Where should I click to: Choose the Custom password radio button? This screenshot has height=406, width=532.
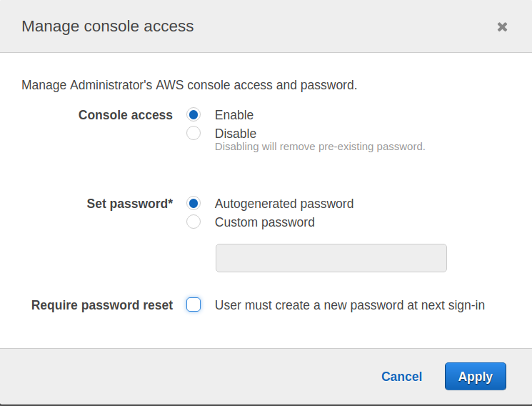tap(194, 222)
